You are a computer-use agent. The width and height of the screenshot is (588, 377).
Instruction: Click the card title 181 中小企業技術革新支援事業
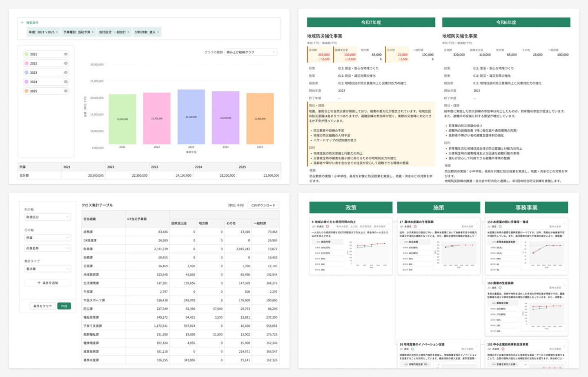tap(508, 344)
